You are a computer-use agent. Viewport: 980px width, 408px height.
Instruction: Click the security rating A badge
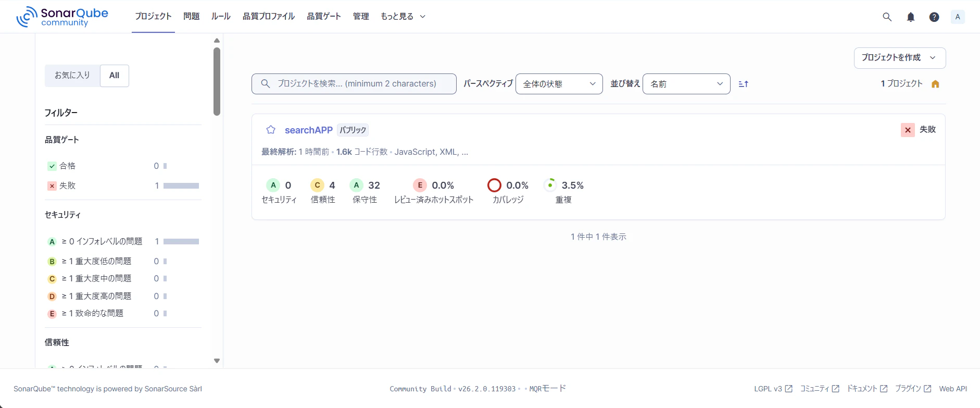point(273,185)
